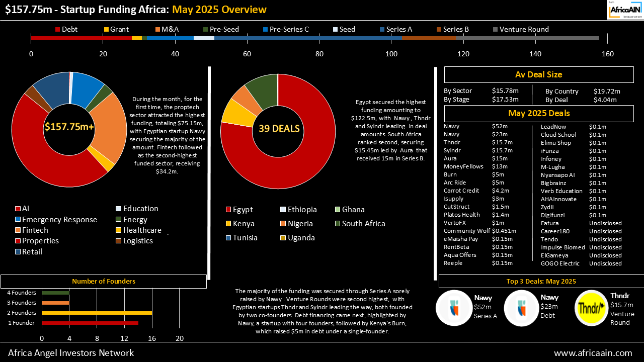This screenshot has width=644, height=362.
Task: Click the Seed legend swatch
Action: (335, 29)
